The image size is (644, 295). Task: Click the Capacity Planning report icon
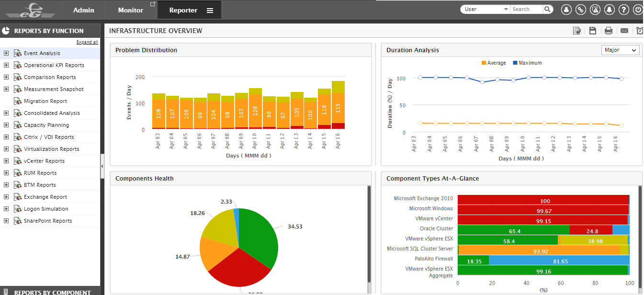18,125
